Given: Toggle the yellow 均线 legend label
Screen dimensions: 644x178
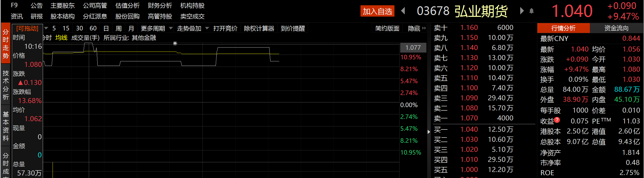Looking at the screenshot, I should [61, 38].
